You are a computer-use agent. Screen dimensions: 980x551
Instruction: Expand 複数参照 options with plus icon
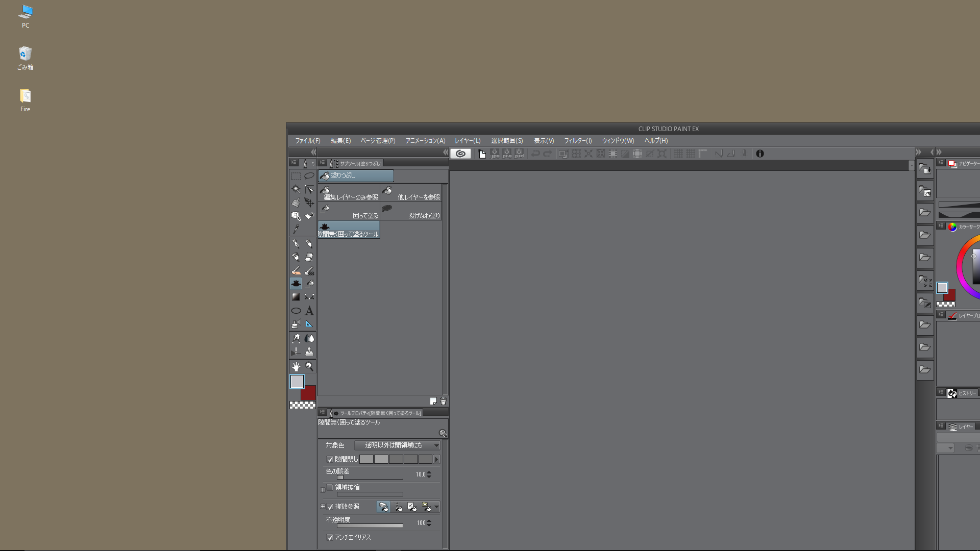pos(323,507)
